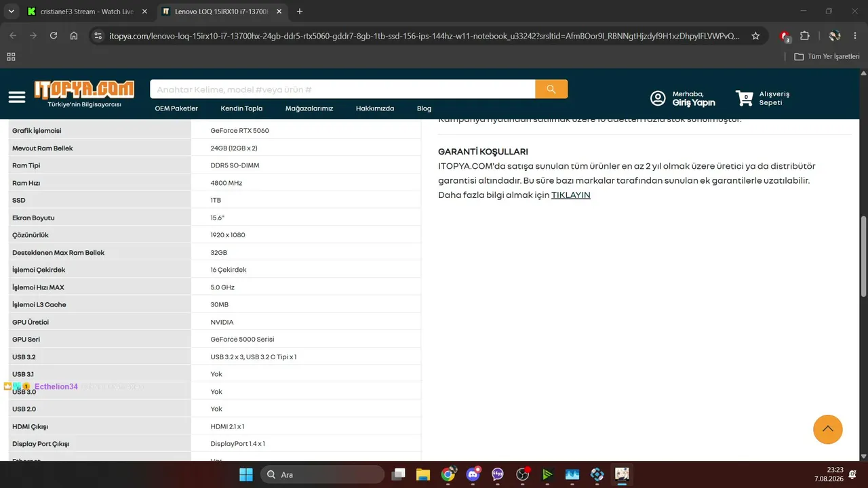The width and height of the screenshot is (868, 488).
Task: Click the İşlemci L3 Cache label
Action: (x=39, y=305)
